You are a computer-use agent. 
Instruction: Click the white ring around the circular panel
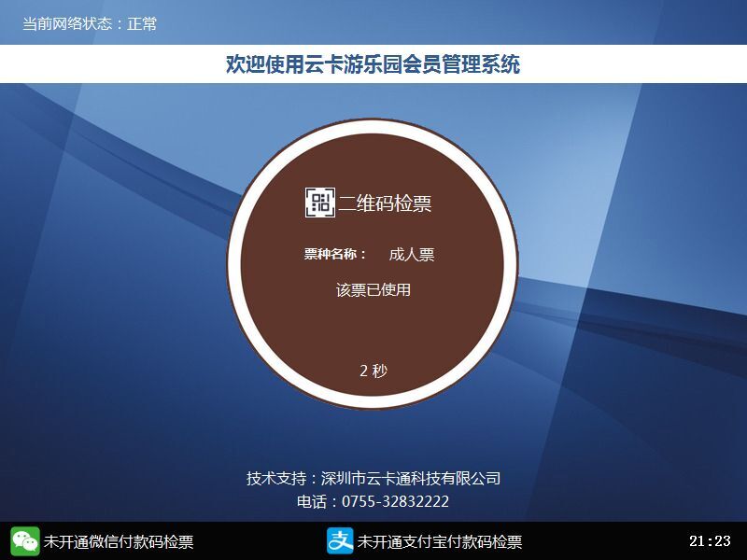tap(233, 263)
